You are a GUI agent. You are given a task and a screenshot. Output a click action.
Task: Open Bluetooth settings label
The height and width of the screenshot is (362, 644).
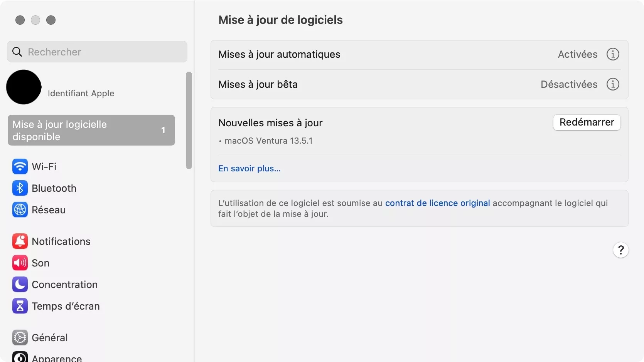point(54,188)
